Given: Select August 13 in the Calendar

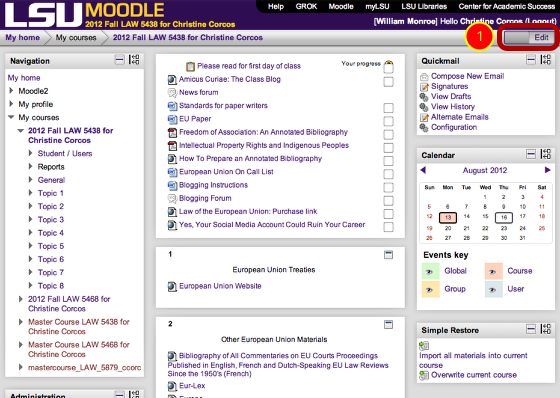Looking at the screenshot, I should point(448,217).
